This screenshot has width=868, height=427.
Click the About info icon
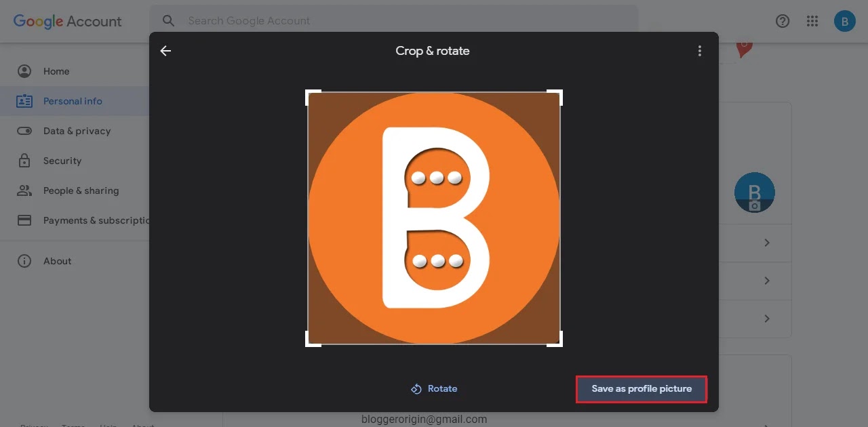point(24,261)
